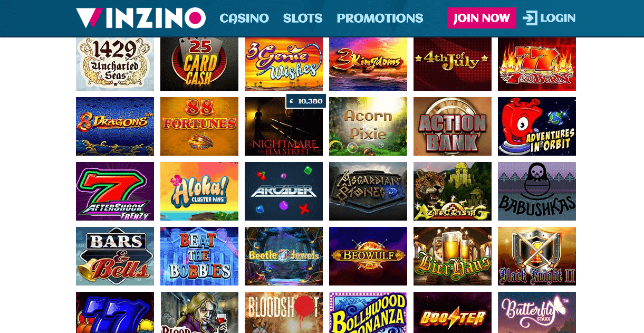Click the Join Now button
Viewport: 644px width, 333px height.
click(x=482, y=18)
